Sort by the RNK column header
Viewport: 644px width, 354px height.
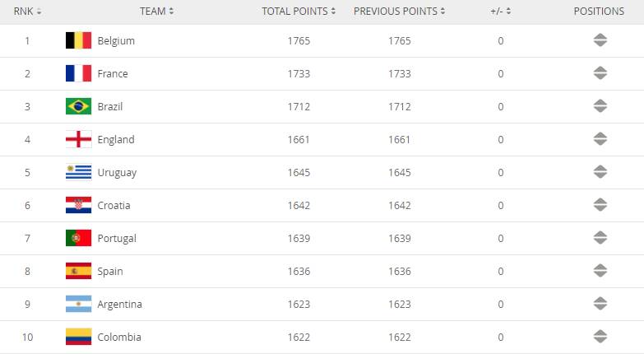coord(27,12)
